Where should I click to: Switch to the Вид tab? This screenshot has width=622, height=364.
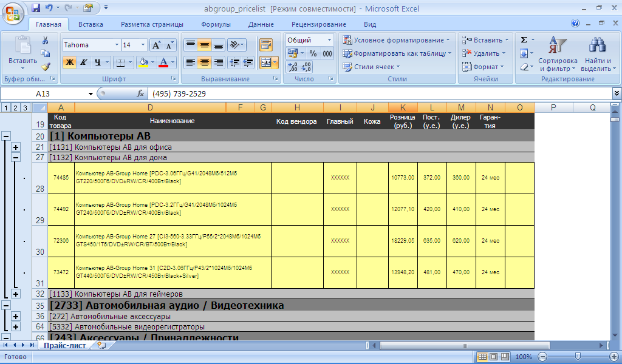pos(370,24)
